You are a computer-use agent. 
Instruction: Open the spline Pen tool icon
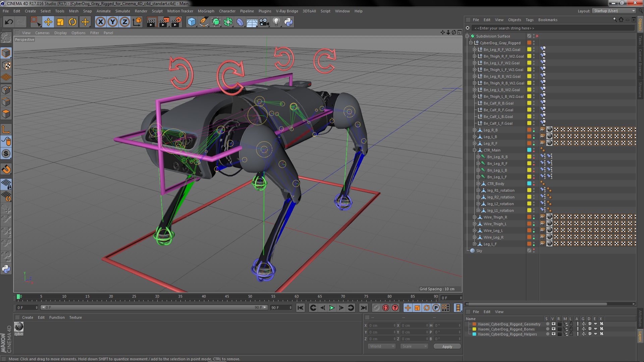click(204, 22)
